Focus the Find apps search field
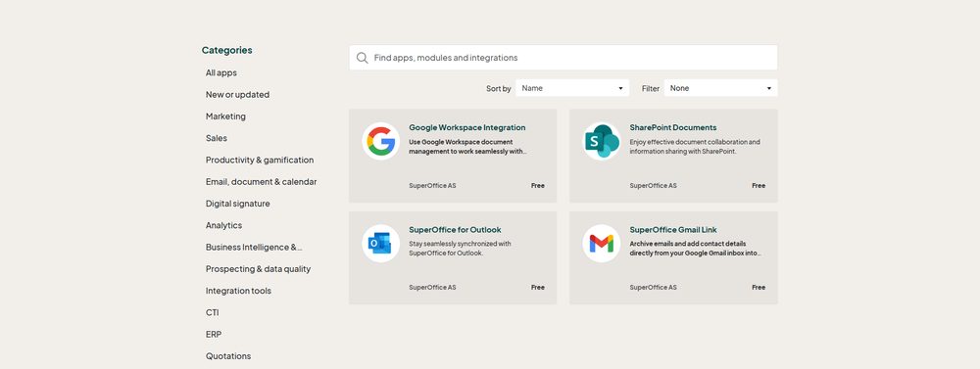Screen dimensions: 980x369 (x=563, y=58)
